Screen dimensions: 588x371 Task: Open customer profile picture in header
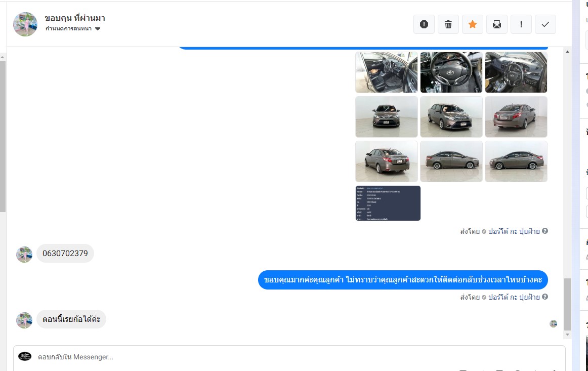point(25,24)
